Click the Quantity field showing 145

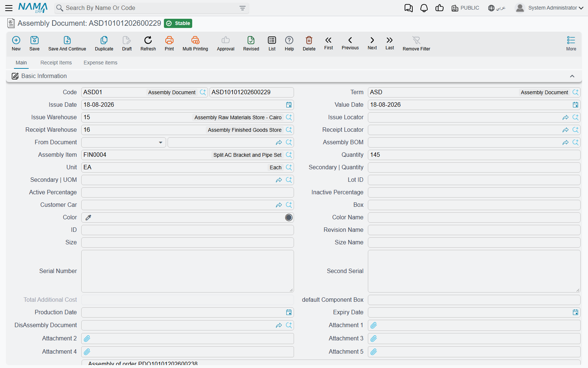tap(474, 155)
